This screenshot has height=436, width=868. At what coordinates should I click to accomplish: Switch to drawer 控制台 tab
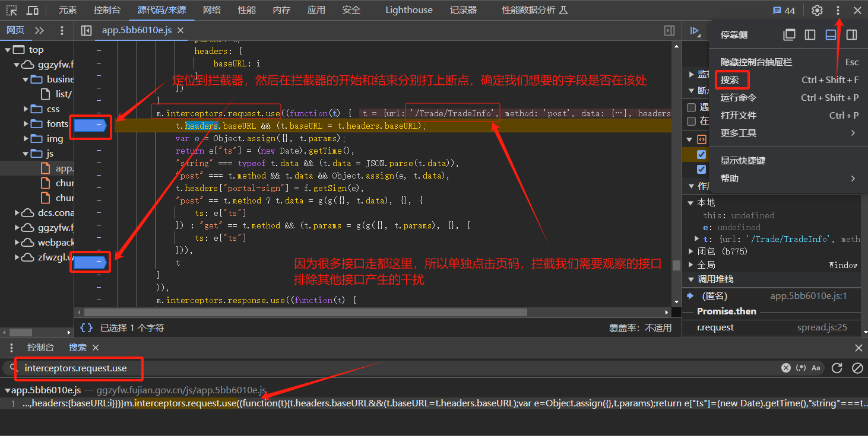[40, 348]
